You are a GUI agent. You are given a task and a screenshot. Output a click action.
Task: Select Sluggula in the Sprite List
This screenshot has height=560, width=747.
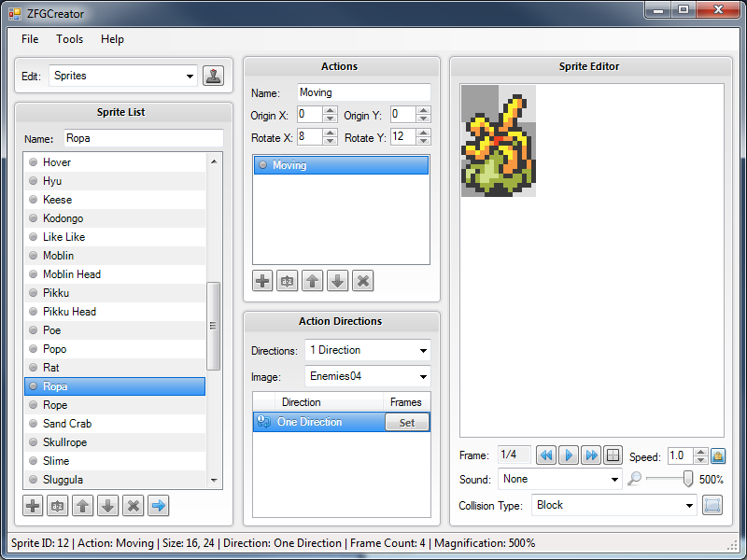tap(115, 480)
